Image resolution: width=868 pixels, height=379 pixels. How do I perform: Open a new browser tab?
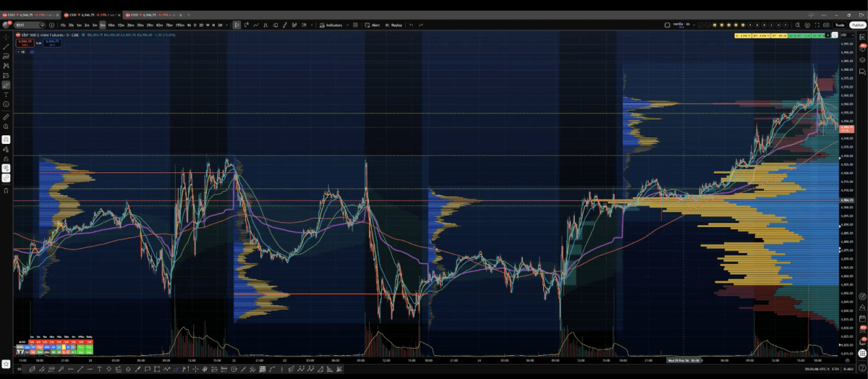point(187,14)
